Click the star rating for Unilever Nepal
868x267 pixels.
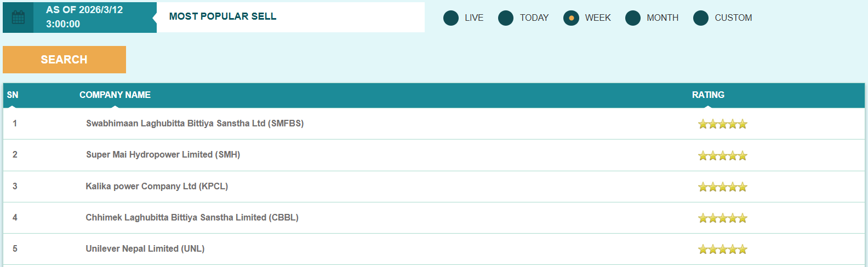722,249
